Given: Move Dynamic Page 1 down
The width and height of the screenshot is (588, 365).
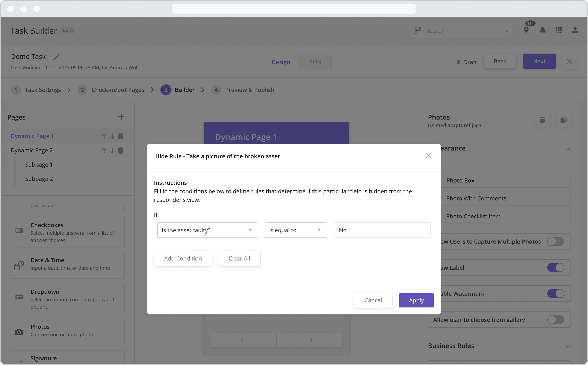Looking at the screenshot, I should 112,136.
